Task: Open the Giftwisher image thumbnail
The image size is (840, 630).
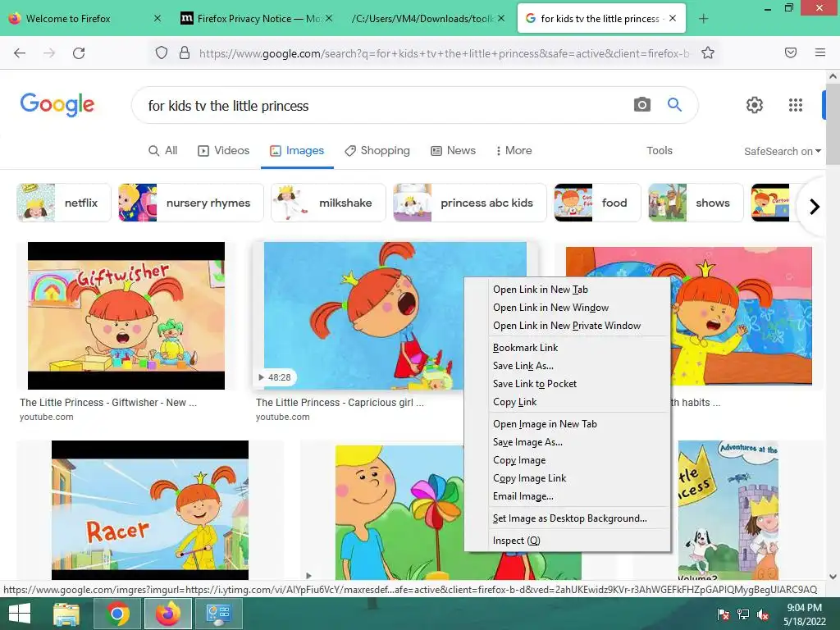Action: click(126, 316)
